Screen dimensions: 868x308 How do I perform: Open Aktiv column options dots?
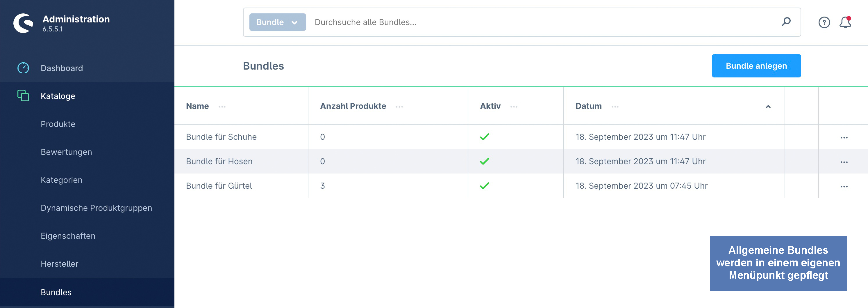514,107
